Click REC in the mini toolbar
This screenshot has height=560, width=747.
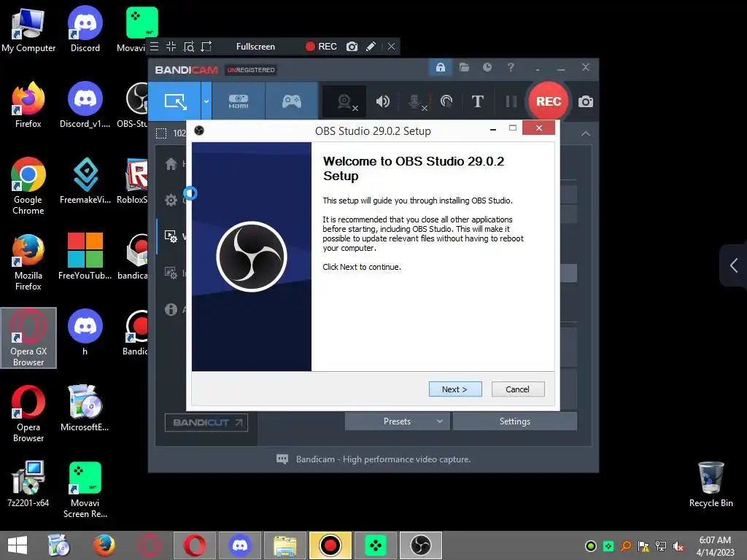point(321,47)
